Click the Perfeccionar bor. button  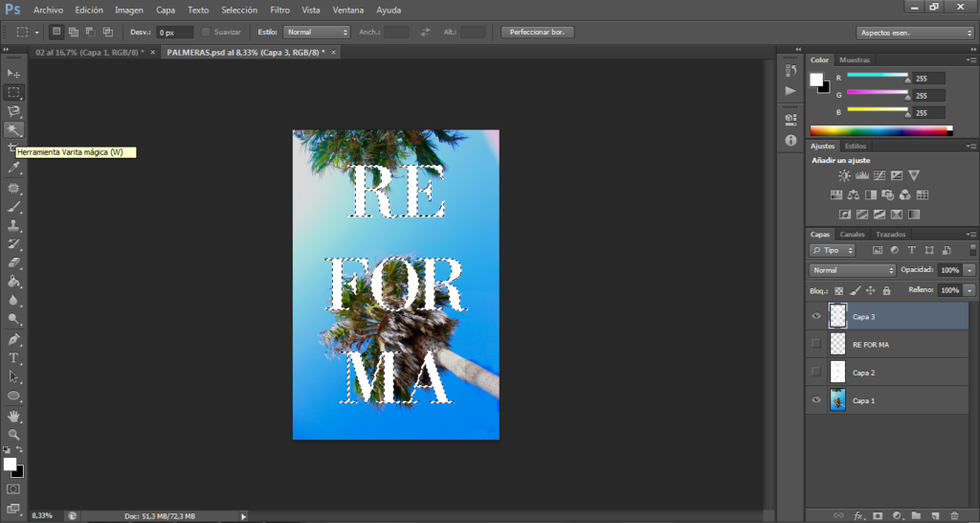(538, 32)
